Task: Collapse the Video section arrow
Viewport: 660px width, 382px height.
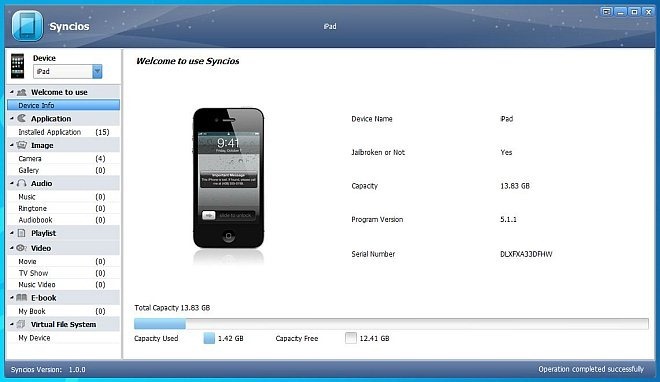Action: tap(12, 248)
